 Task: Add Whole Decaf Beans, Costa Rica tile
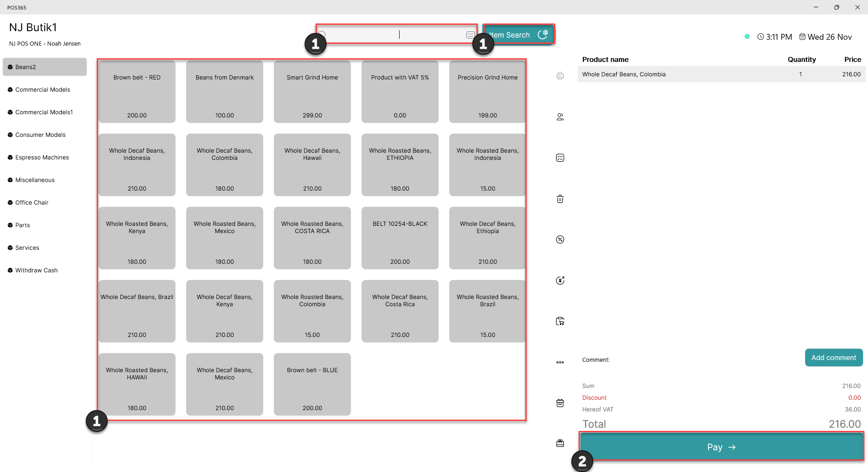pos(400,311)
